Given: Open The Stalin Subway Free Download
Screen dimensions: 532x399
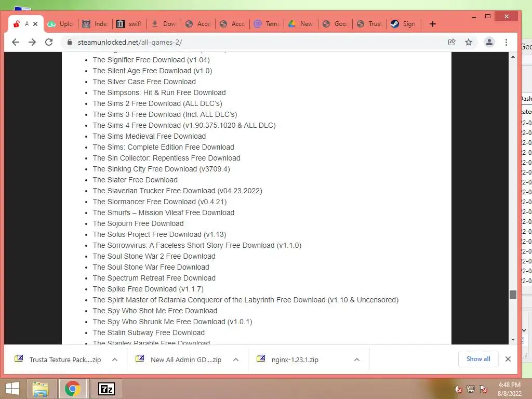Looking at the screenshot, I should pyautogui.click(x=149, y=332).
